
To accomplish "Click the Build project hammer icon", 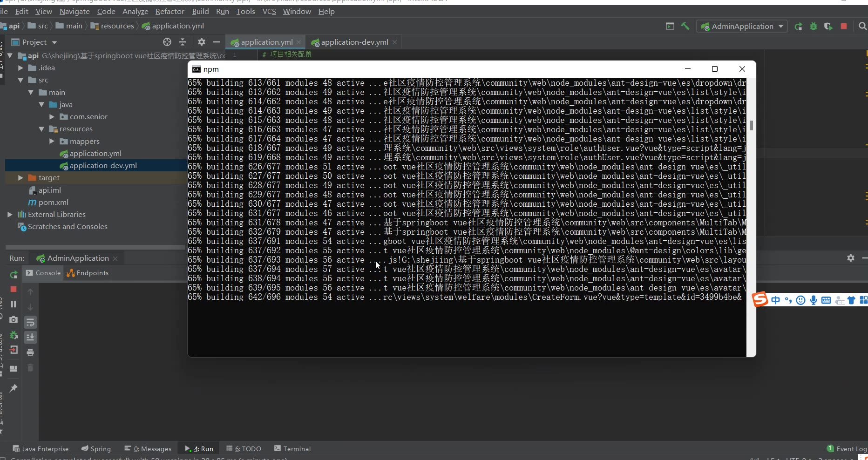I will pos(685,26).
